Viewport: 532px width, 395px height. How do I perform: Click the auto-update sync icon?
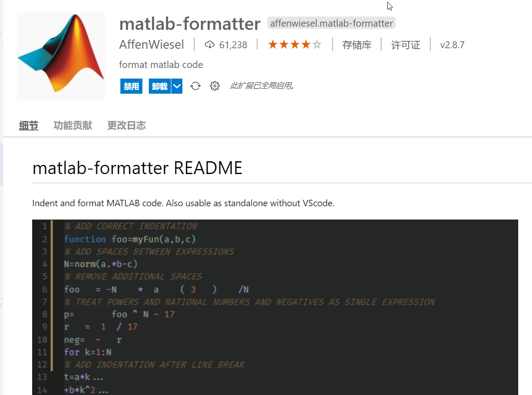pos(195,85)
